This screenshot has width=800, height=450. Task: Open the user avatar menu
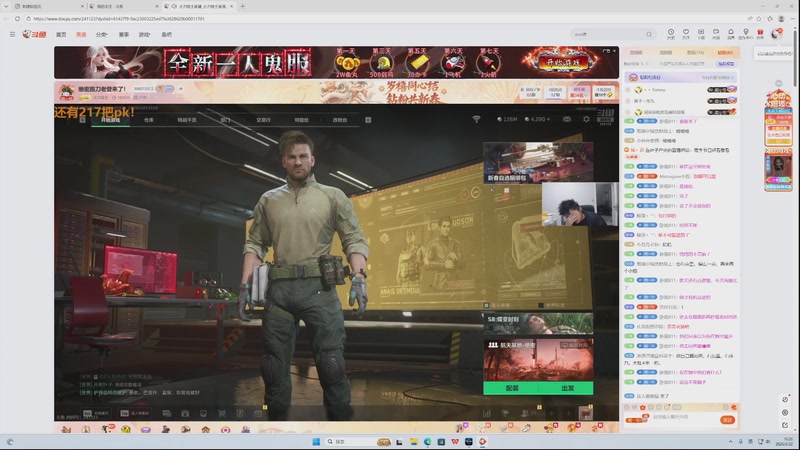[x=776, y=34]
